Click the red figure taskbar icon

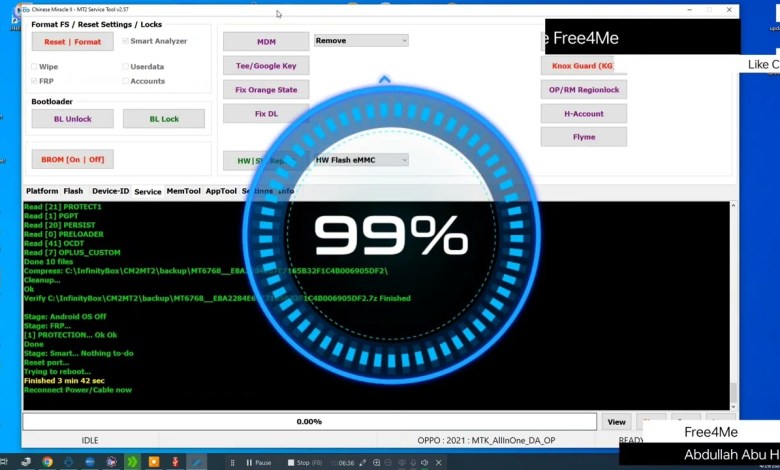point(175,462)
